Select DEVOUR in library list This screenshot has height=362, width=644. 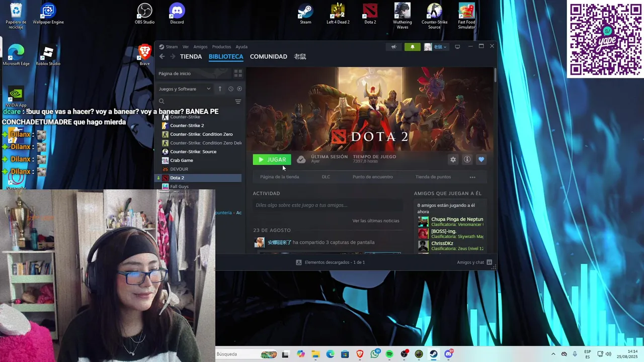[179, 169]
